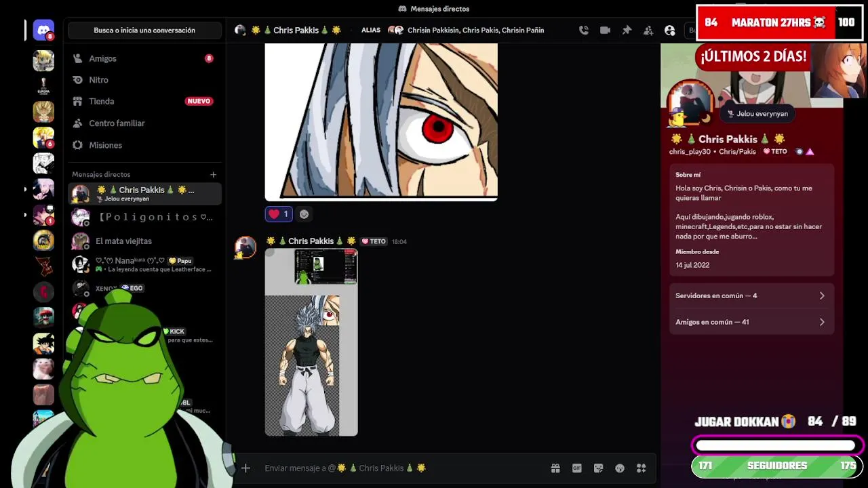
Task: Click the profile panel avatar picture
Action: (x=691, y=104)
